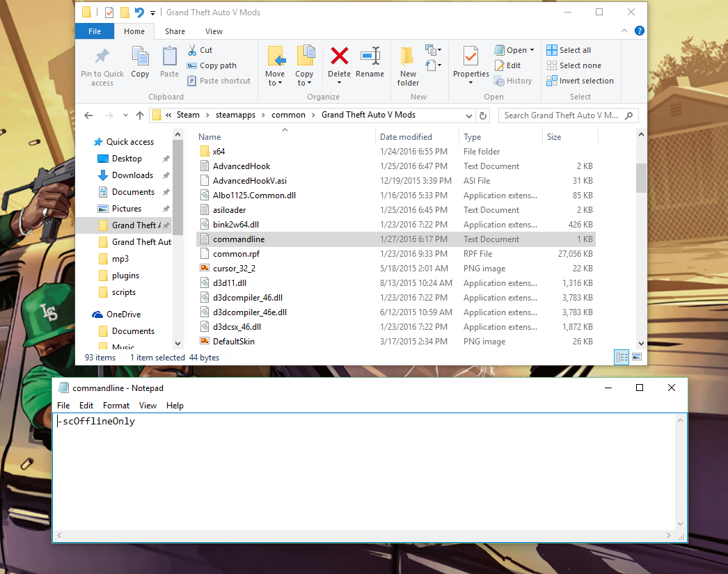The height and width of the screenshot is (574, 728).
Task: Click common in the address path
Action: tap(288, 115)
